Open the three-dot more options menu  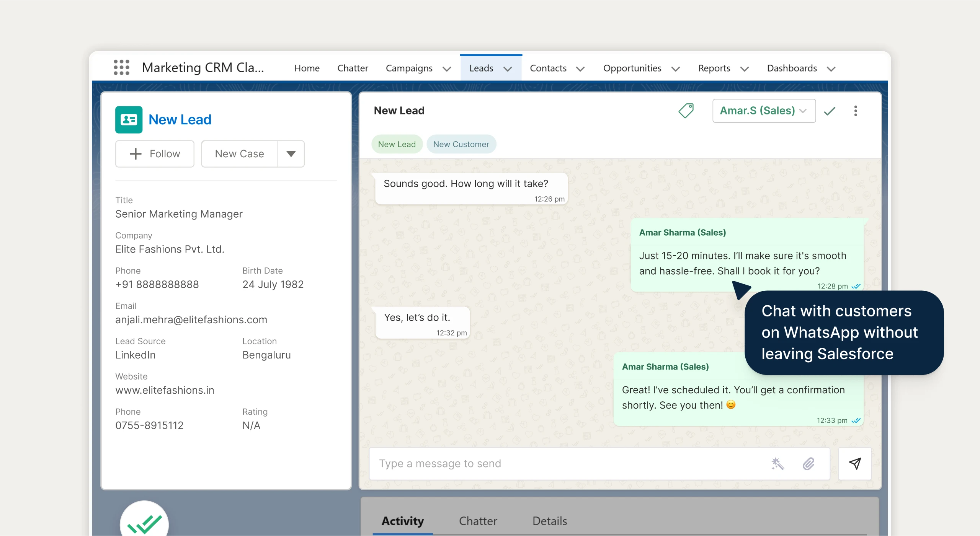[x=856, y=111]
